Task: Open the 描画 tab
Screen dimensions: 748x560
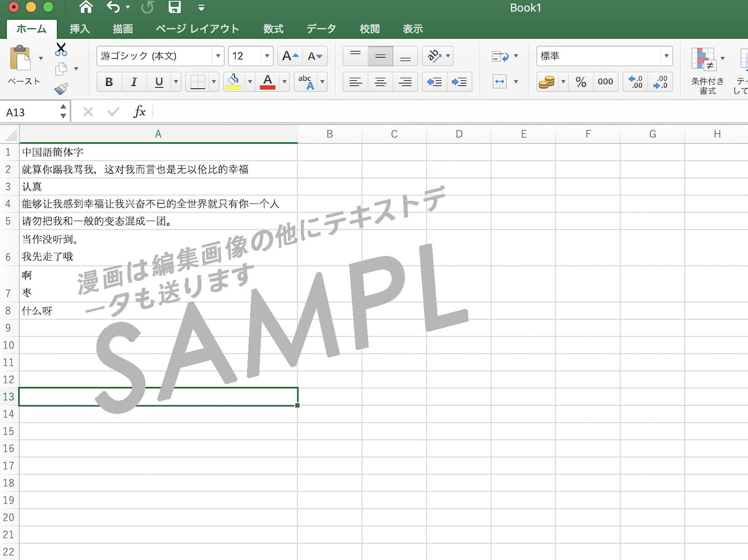Action: point(123,29)
